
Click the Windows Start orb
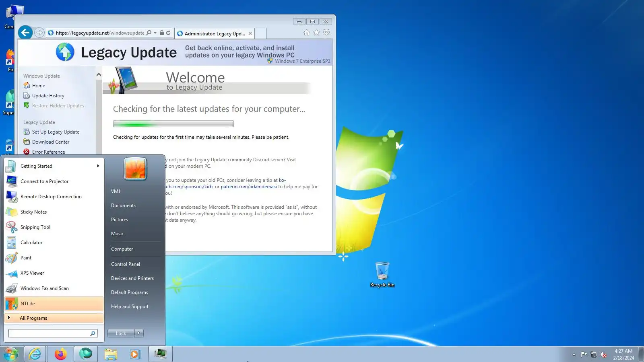point(11,354)
